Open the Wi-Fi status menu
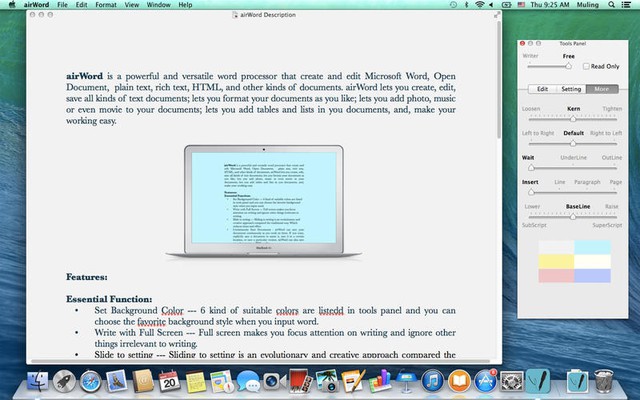Viewport: 640px width, 400px height. pyautogui.click(x=478, y=5)
